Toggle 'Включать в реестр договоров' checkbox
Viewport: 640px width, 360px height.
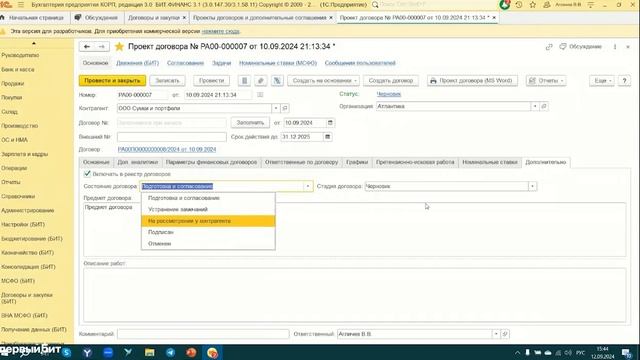(87, 174)
